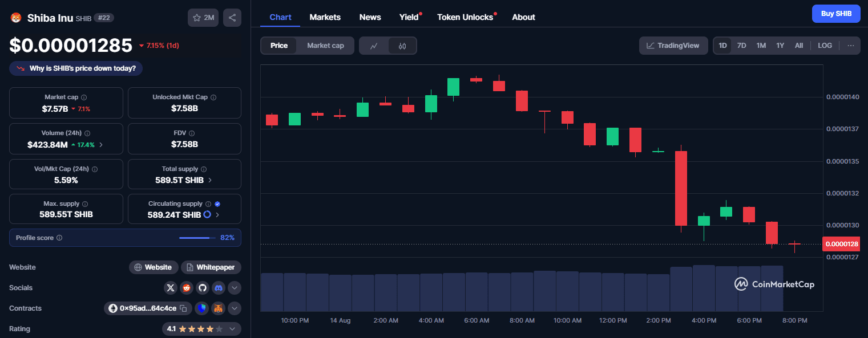The image size is (868, 338).
Task: Click the 14 Aug date axis label
Action: [x=340, y=320]
